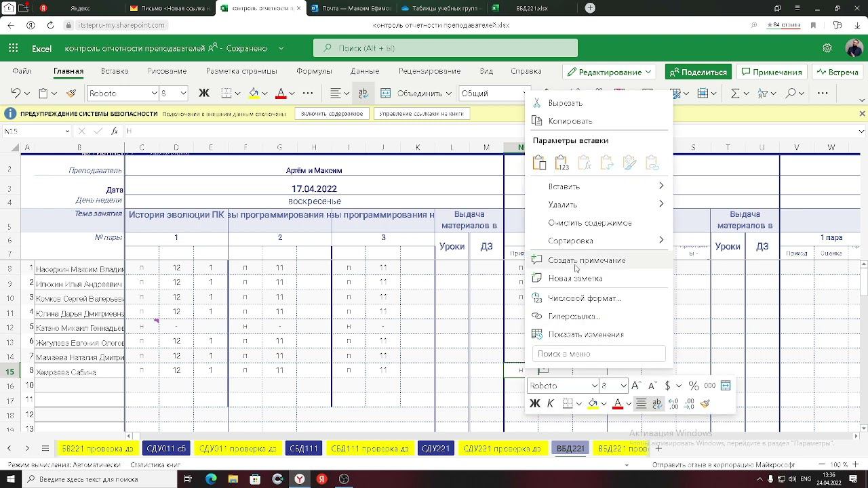
Task: Click the Number Format icon in context menu
Action: [x=537, y=298]
